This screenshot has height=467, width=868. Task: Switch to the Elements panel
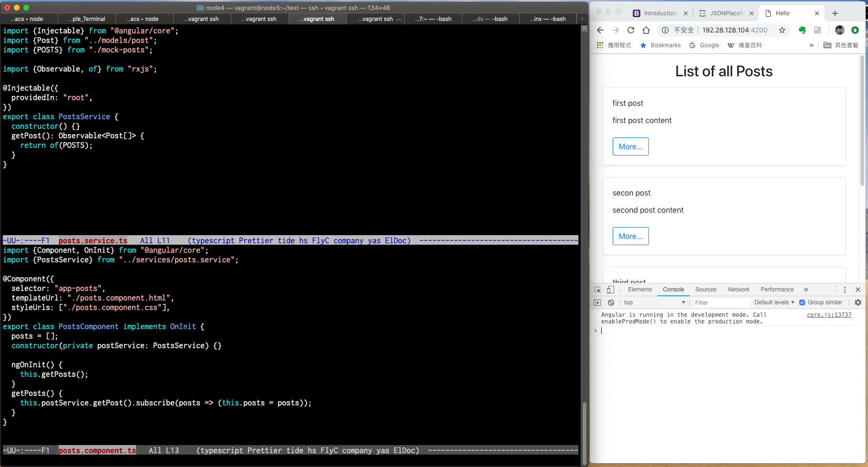click(640, 290)
